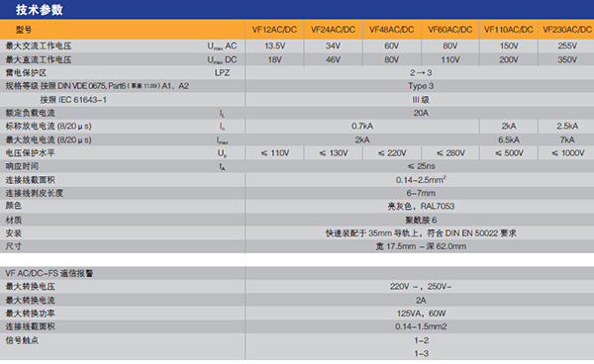Click the 技术参数 title bar

tap(297, 10)
